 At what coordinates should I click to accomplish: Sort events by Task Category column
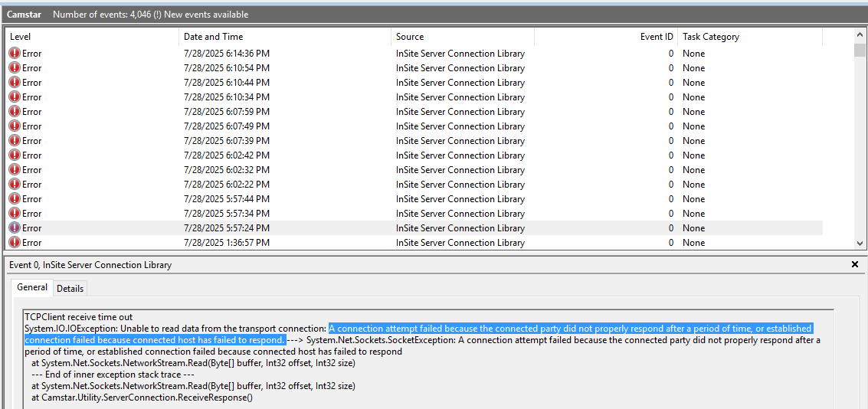pyautogui.click(x=749, y=37)
